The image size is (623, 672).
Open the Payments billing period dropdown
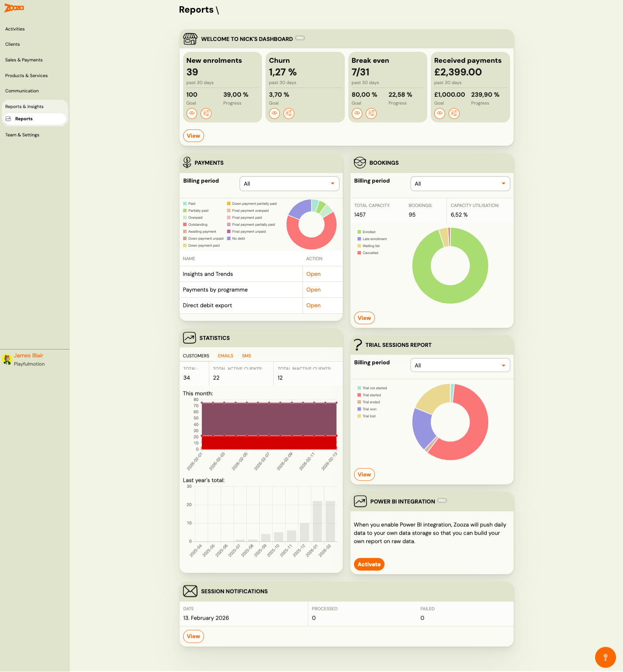pyautogui.click(x=289, y=183)
